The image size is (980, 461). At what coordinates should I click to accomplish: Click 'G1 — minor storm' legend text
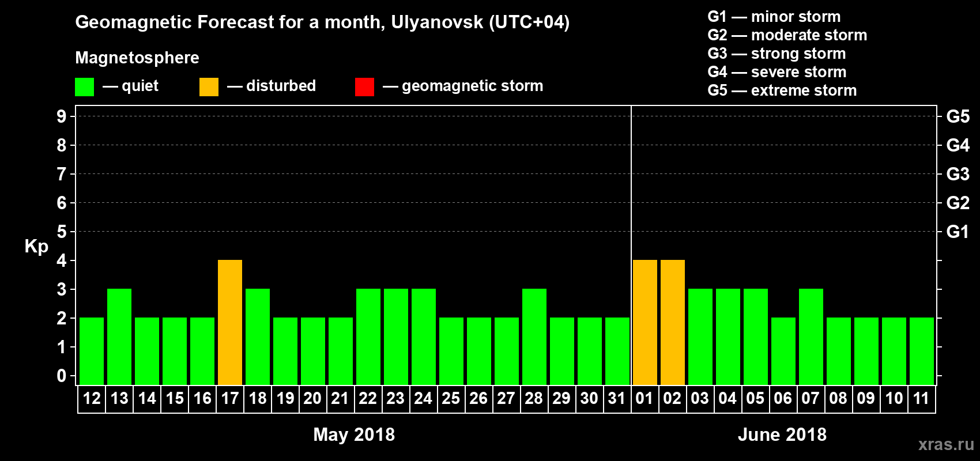(x=774, y=17)
